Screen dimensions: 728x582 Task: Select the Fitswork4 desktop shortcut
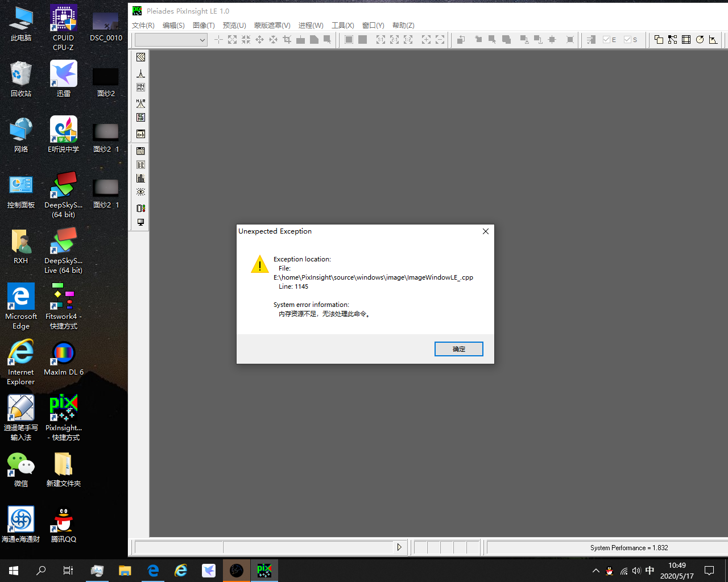pyautogui.click(x=64, y=306)
